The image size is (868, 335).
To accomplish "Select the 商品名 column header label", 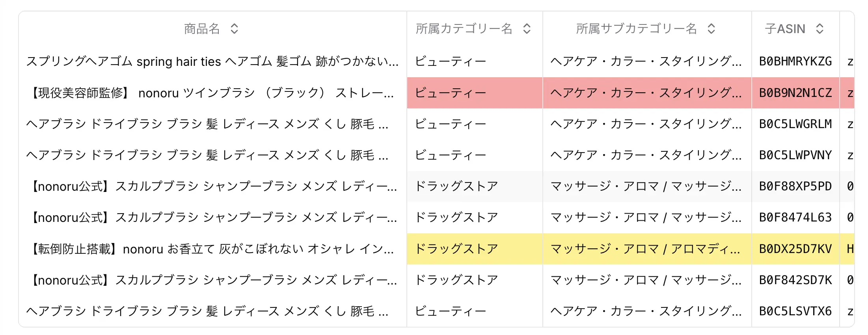I will 201,28.
